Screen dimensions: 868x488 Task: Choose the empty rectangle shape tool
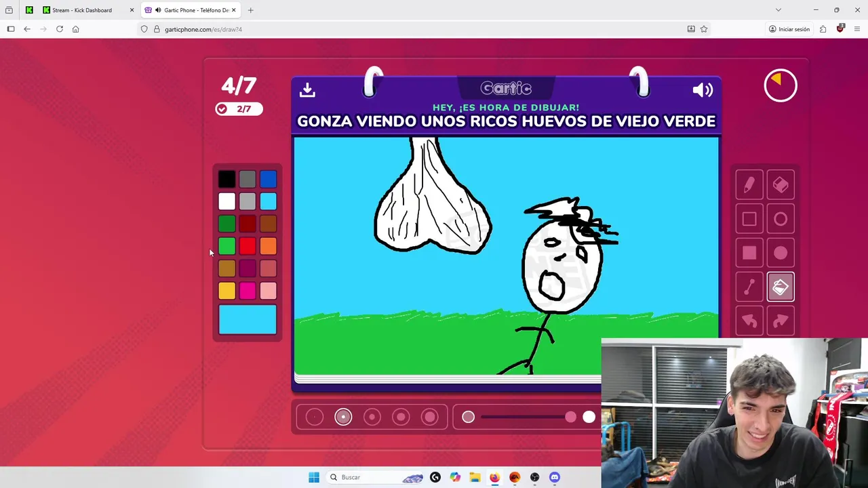pos(749,219)
